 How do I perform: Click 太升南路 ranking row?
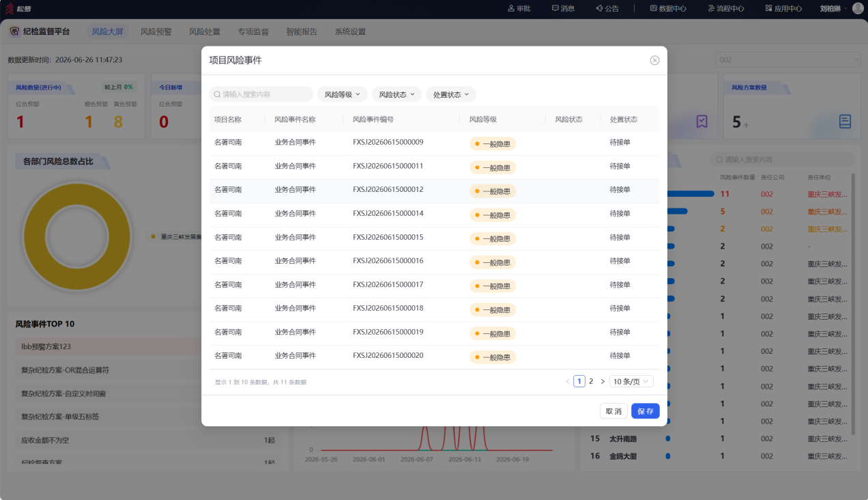click(x=718, y=439)
